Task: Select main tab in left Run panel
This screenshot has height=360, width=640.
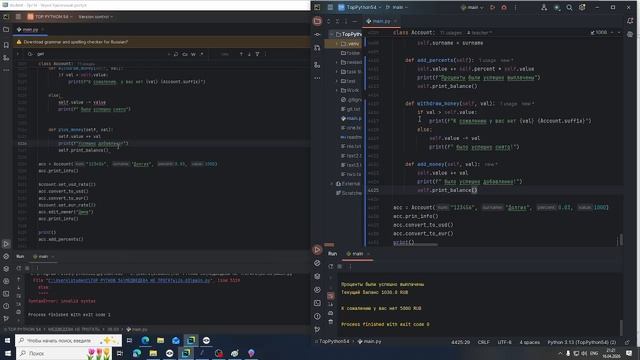Action: point(43,256)
